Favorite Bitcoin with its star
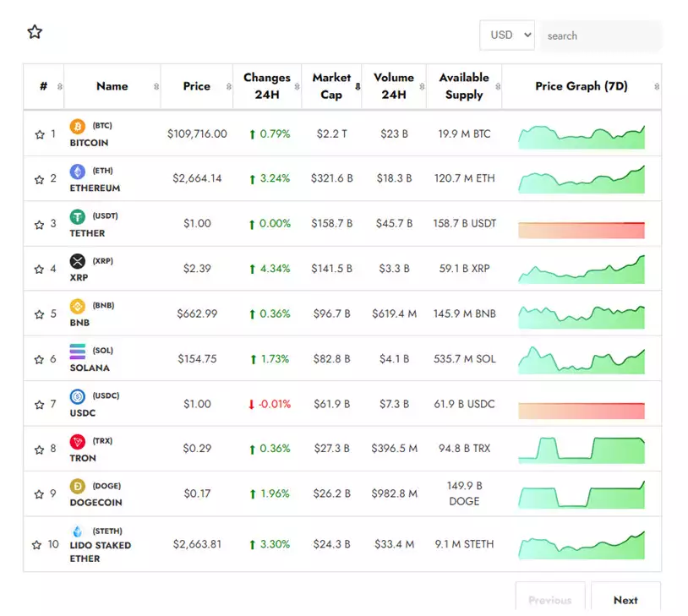The image size is (688, 616). coord(40,134)
